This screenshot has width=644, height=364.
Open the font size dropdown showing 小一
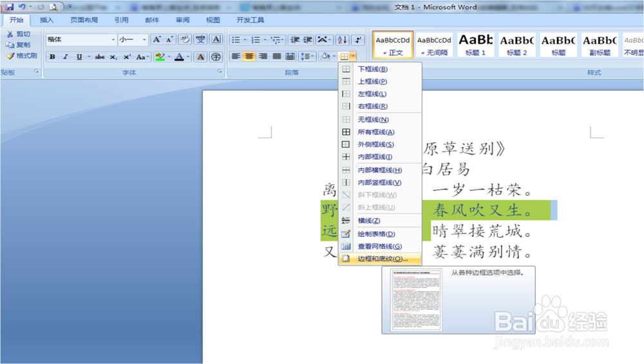[144, 40]
